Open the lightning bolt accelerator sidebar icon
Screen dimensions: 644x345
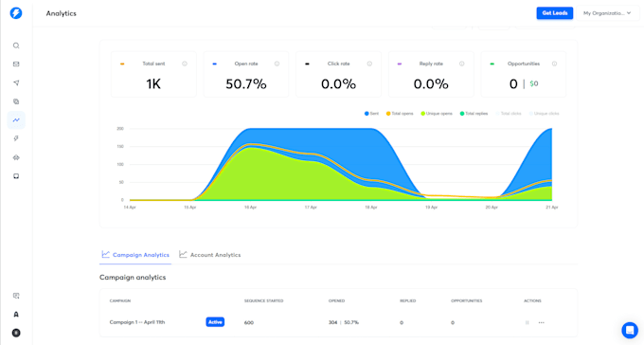point(16,138)
